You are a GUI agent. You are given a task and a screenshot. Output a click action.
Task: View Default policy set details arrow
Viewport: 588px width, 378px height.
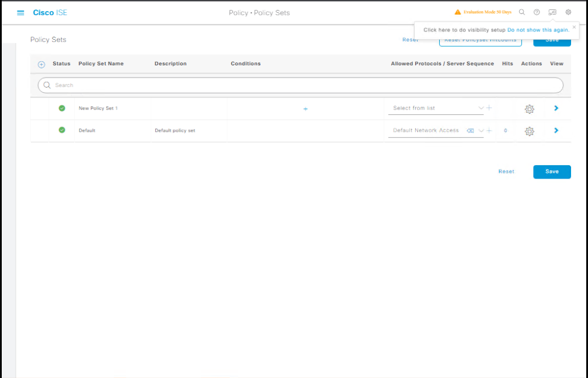pos(556,130)
